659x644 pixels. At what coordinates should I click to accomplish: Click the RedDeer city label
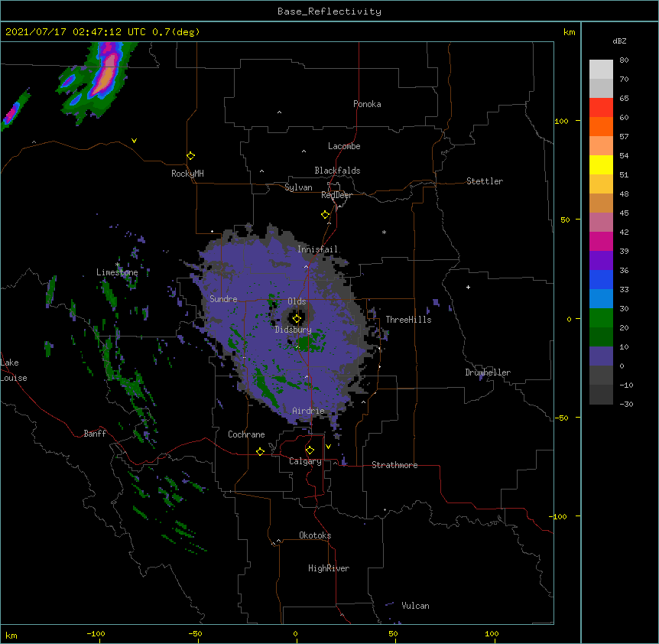(336, 195)
